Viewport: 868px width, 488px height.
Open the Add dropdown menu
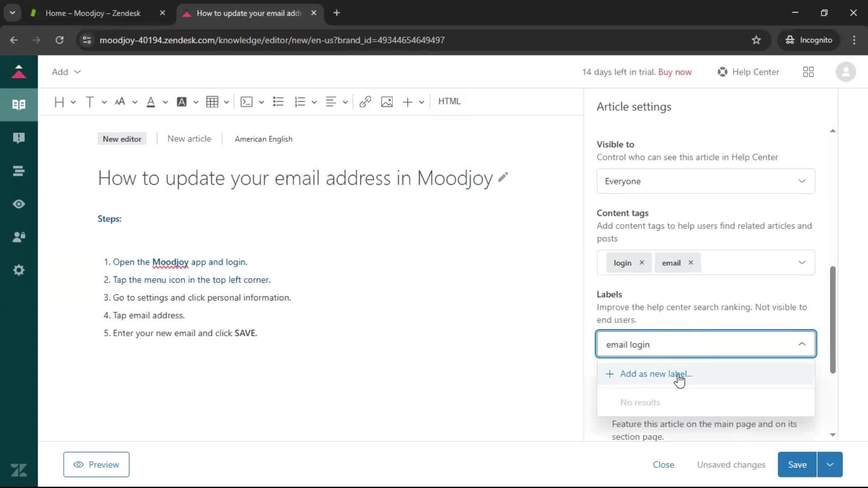pyautogui.click(x=66, y=72)
